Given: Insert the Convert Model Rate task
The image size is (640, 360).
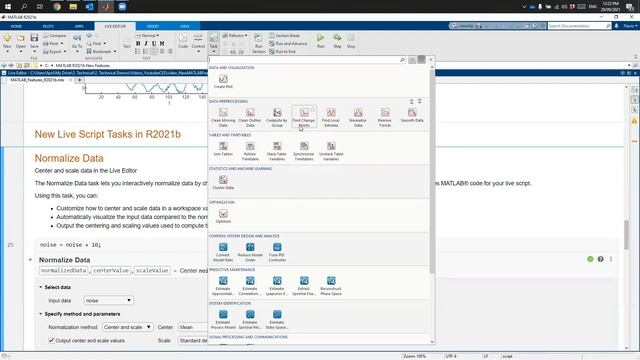Looking at the screenshot, I should coord(223,252).
